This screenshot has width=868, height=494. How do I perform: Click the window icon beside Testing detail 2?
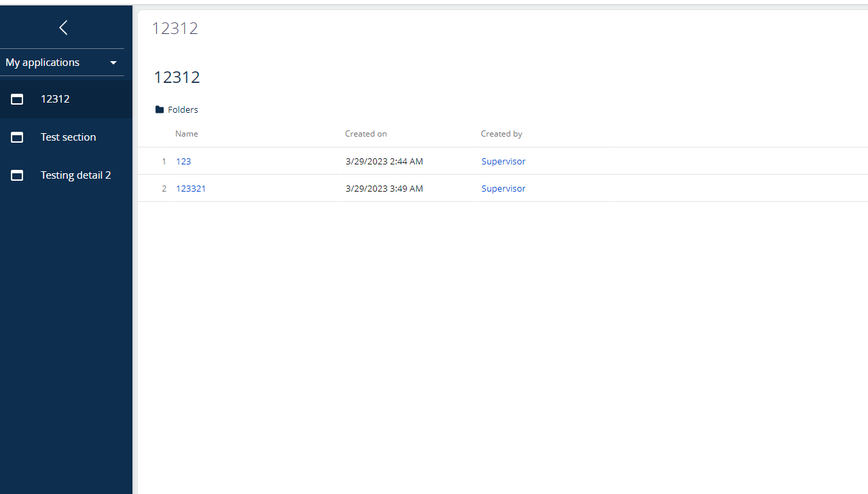click(x=18, y=175)
